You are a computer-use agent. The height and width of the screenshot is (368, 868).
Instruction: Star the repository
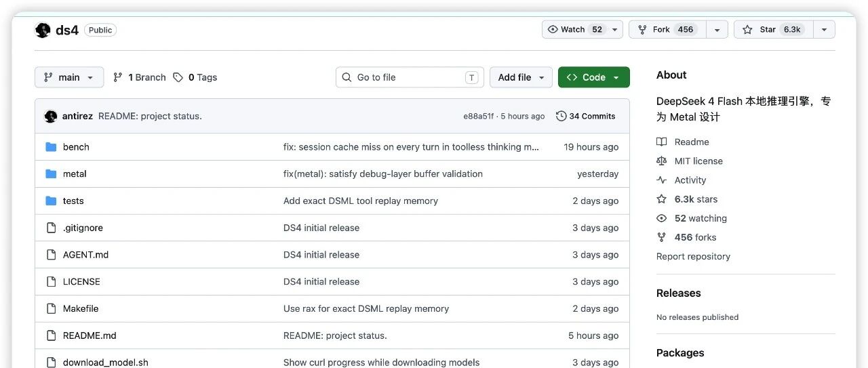point(774,30)
